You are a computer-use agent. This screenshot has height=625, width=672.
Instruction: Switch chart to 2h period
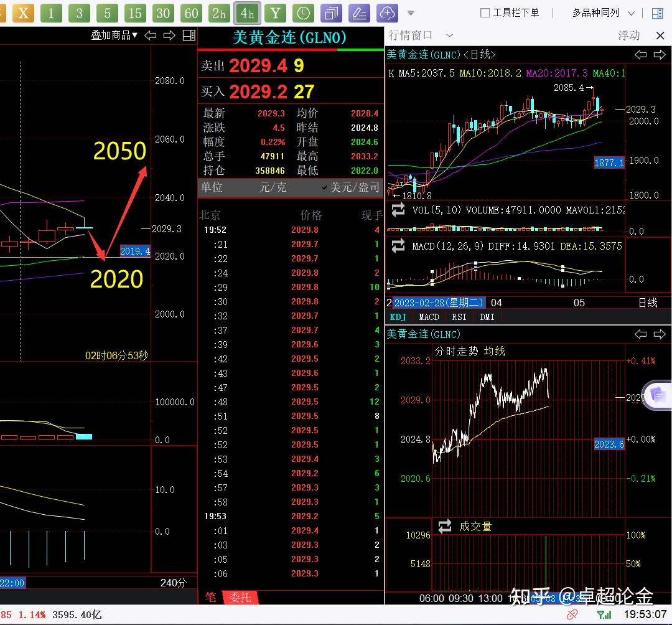219,13
